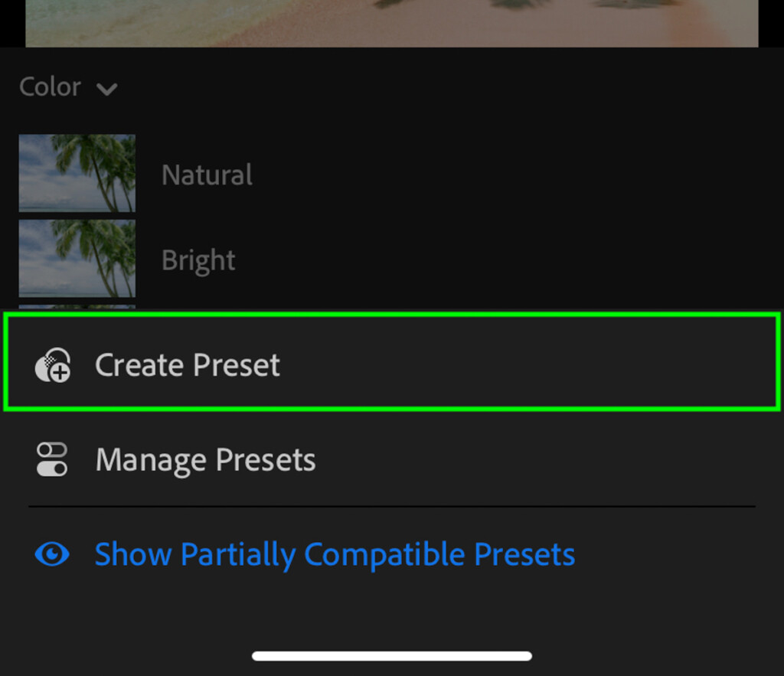Tap the Manage Presets toggles icon
The image size is (784, 676).
52,459
